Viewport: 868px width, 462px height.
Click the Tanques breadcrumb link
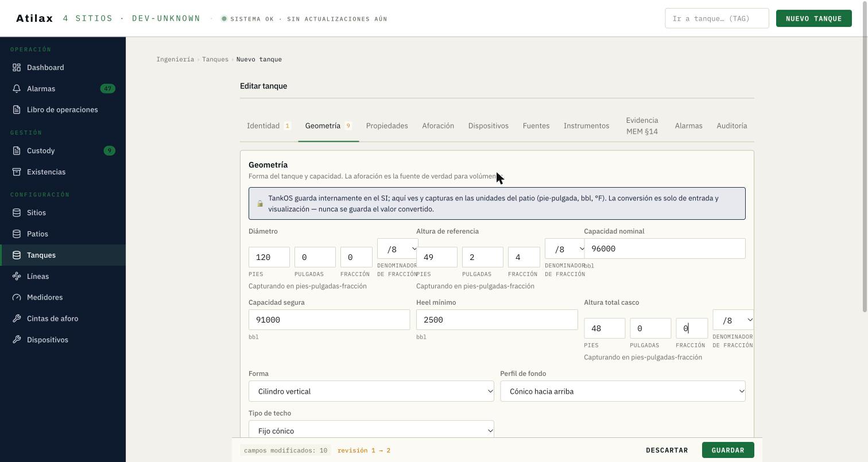click(215, 60)
